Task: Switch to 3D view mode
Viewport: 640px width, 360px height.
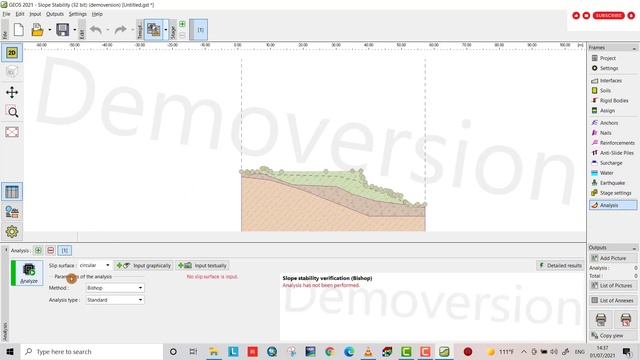Action: click(12, 72)
